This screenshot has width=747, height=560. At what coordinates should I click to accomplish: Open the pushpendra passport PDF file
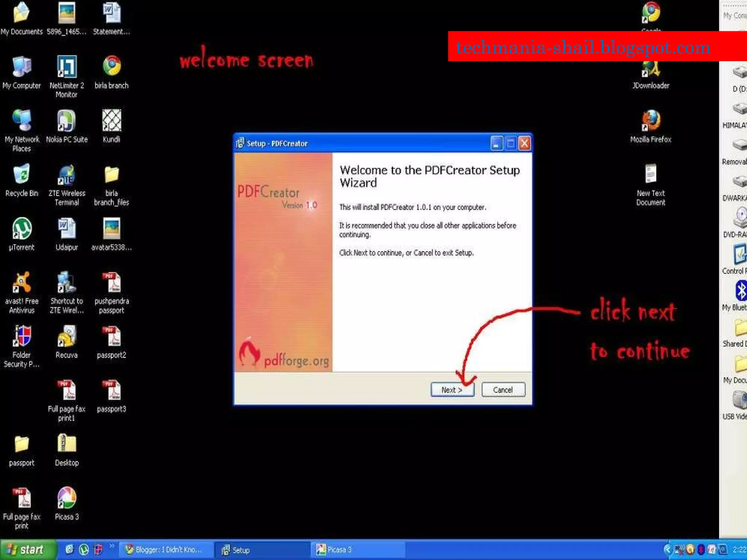tap(112, 283)
